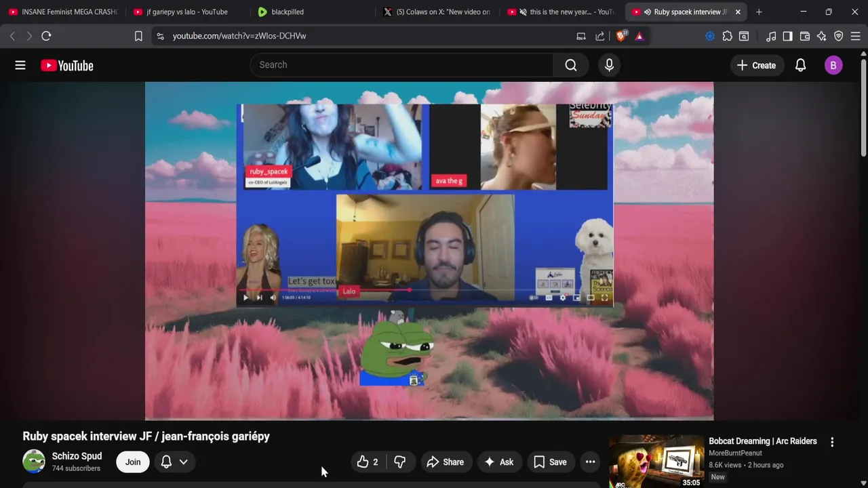This screenshot has width=868, height=488.
Task: Toggle the browser sidebar panel
Action: point(787,36)
